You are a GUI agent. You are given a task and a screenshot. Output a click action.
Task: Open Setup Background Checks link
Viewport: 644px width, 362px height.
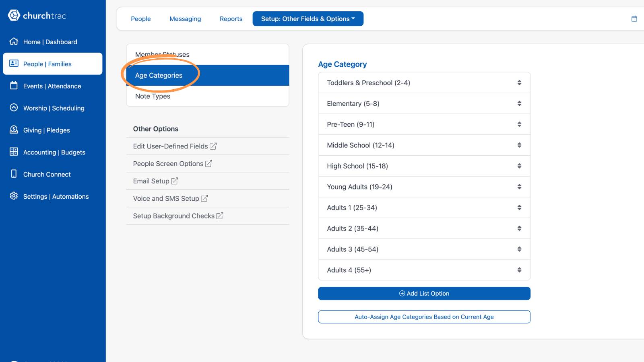pyautogui.click(x=178, y=216)
